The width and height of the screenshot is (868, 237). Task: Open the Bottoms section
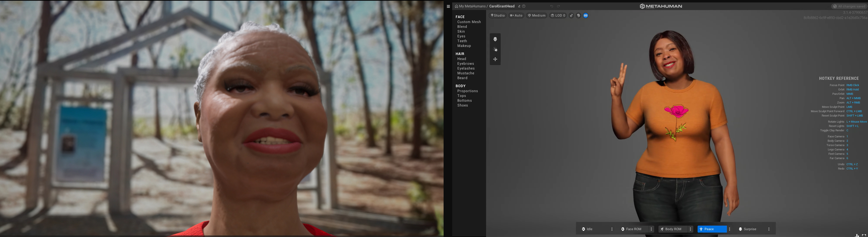tap(464, 101)
